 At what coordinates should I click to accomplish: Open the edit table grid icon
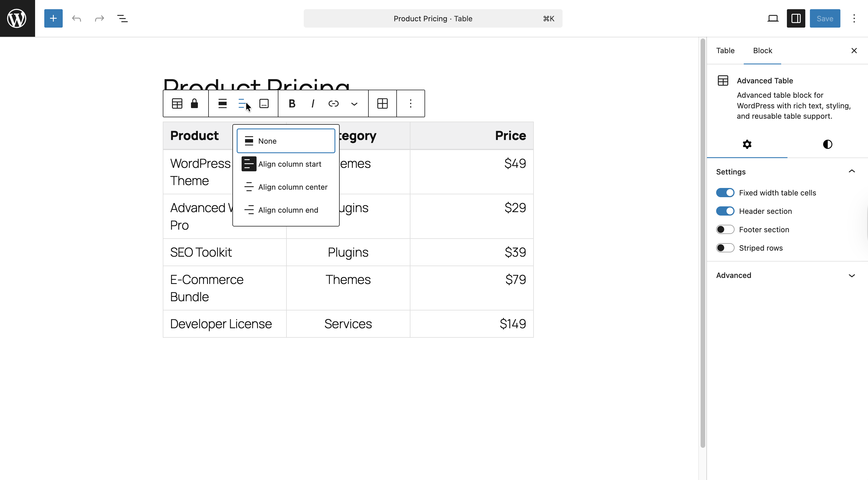(x=383, y=103)
